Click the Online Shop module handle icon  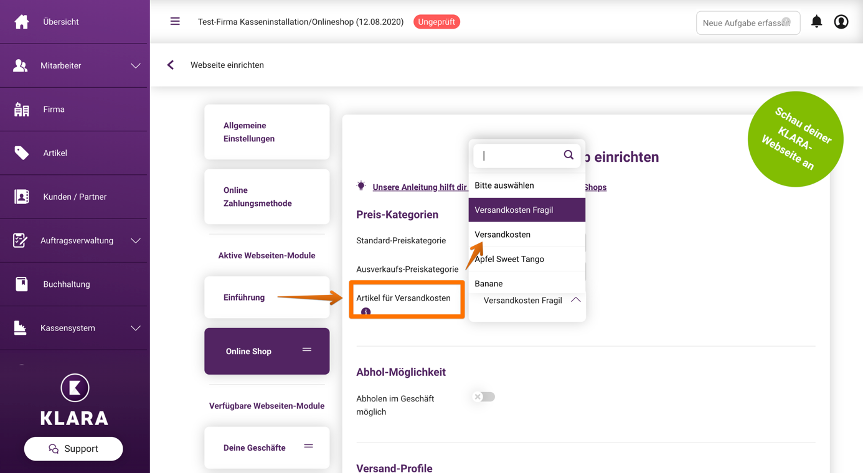point(307,350)
